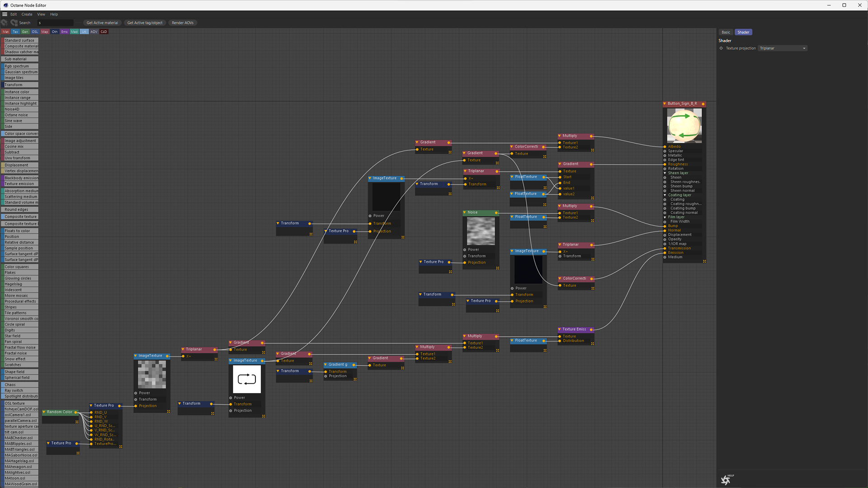Open the Create menu

27,14
